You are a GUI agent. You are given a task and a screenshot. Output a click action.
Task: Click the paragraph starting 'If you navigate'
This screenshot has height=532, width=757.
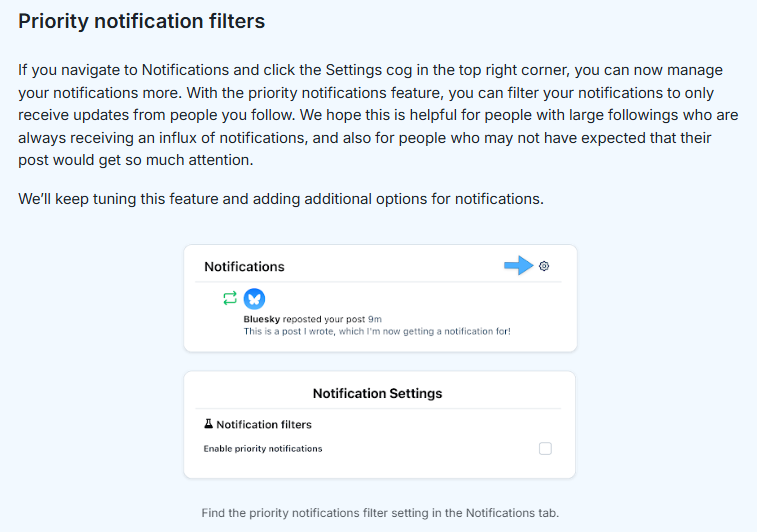(370, 115)
